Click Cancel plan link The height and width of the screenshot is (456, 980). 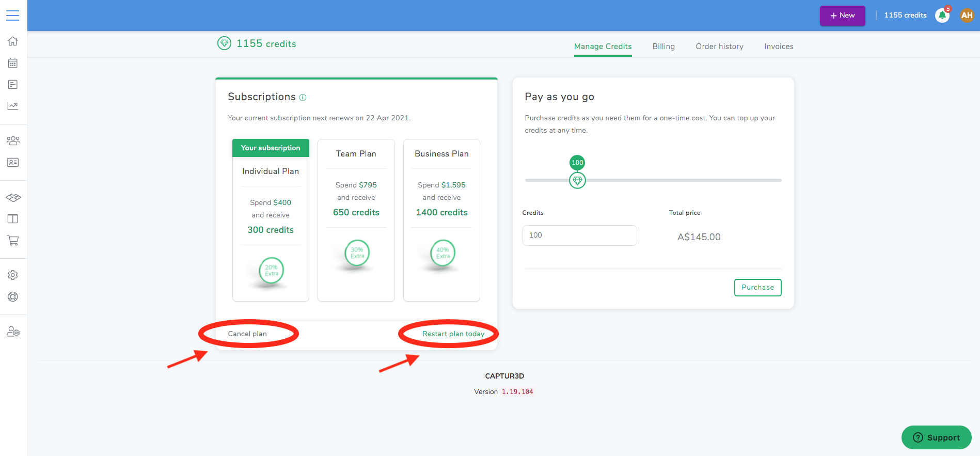pyautogui.click(x=247, y=334)
